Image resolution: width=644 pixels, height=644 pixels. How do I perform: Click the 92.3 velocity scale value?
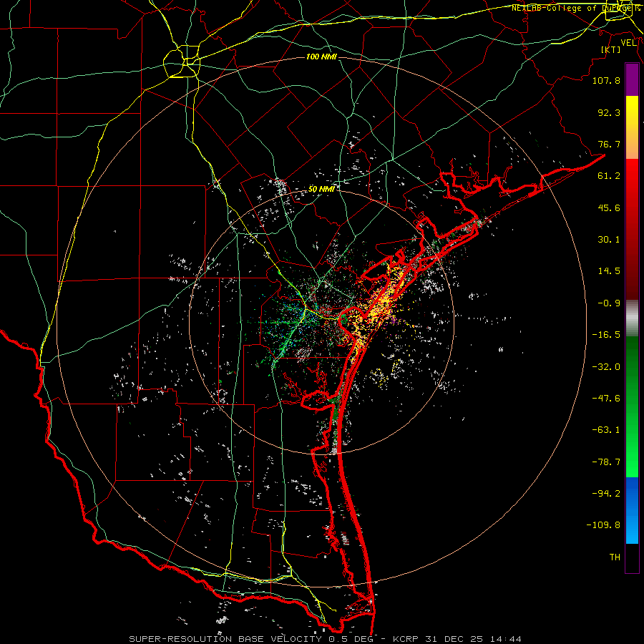(609, 112)
